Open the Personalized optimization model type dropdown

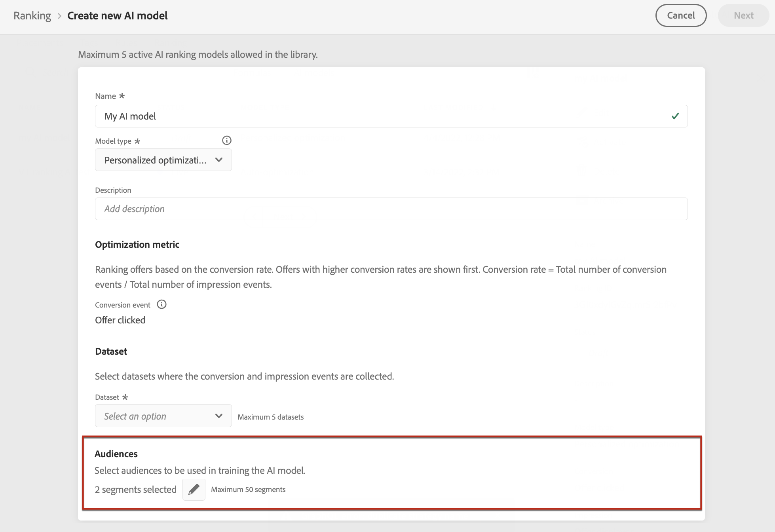click(155, 160)
